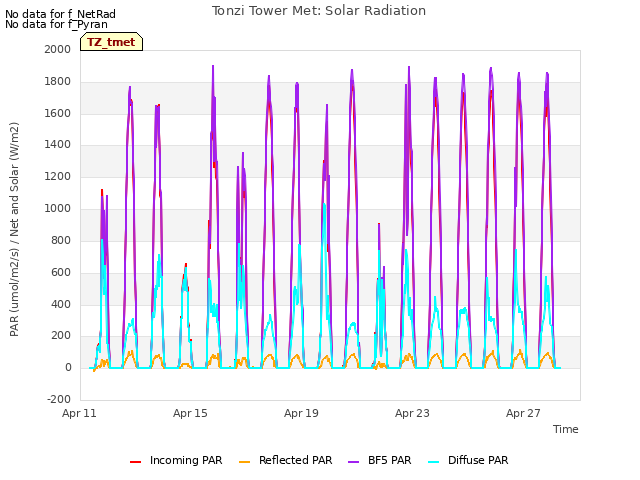Click the Apr 27 x-axis tick label

point(523,413)
